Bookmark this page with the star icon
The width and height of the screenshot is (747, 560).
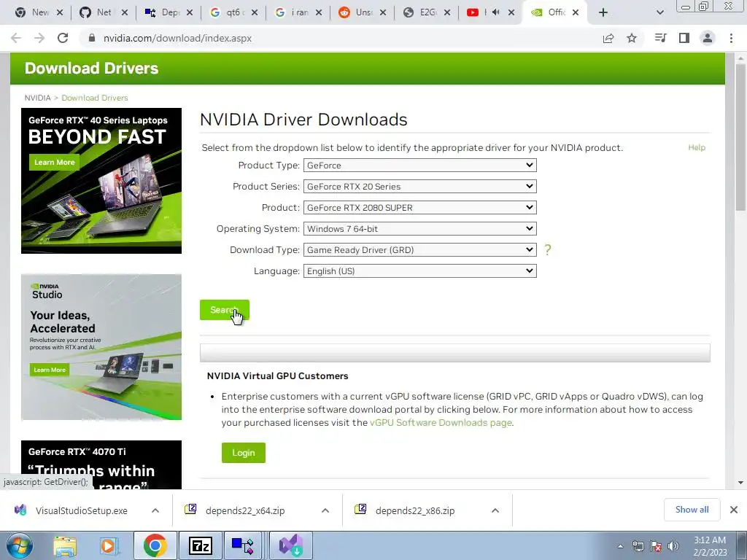click(x=632, y=38)
